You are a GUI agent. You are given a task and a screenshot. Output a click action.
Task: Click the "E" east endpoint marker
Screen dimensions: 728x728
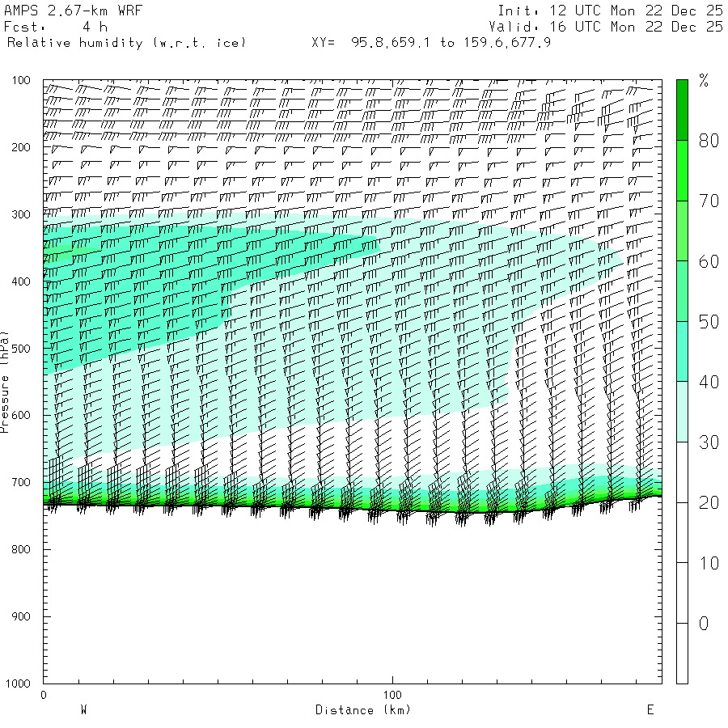coord(650,710)
